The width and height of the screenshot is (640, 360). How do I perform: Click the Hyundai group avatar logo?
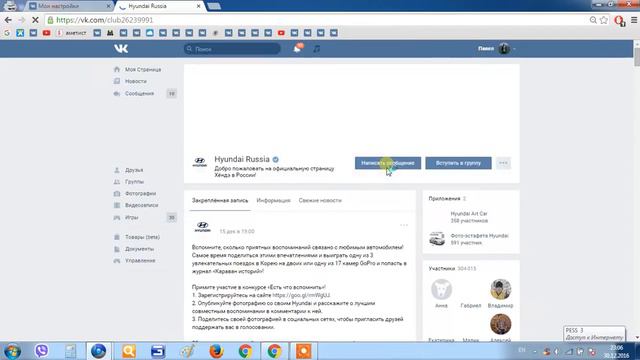point(200,162)
